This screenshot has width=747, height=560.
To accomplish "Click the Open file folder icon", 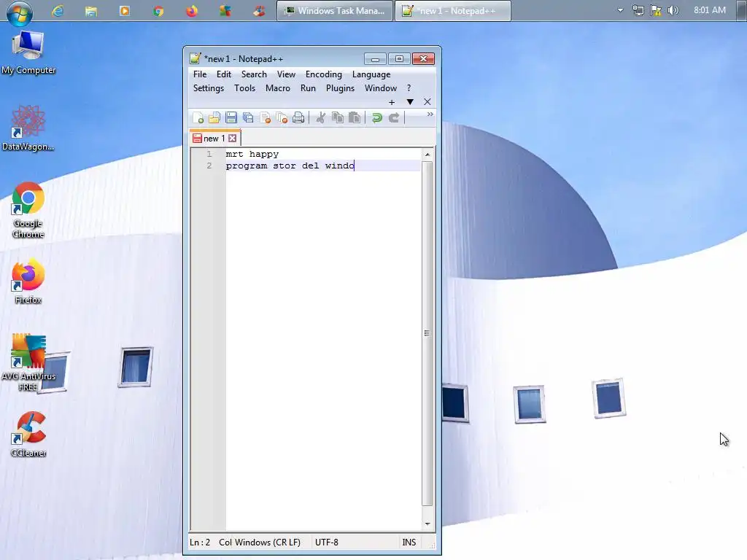I will point(214,117).
